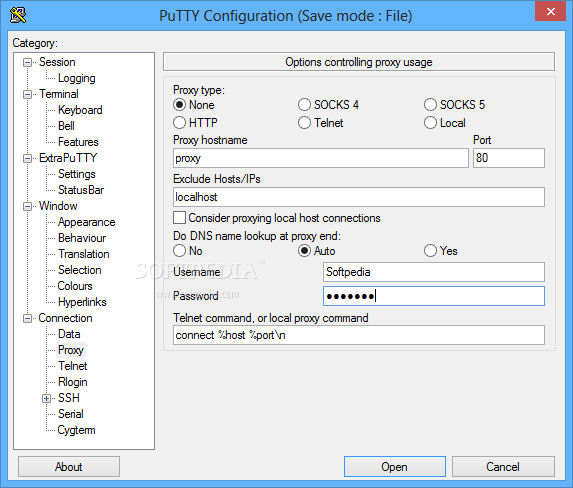Click the Exclude Hosts/IPs field

click(x=359, y=197)
